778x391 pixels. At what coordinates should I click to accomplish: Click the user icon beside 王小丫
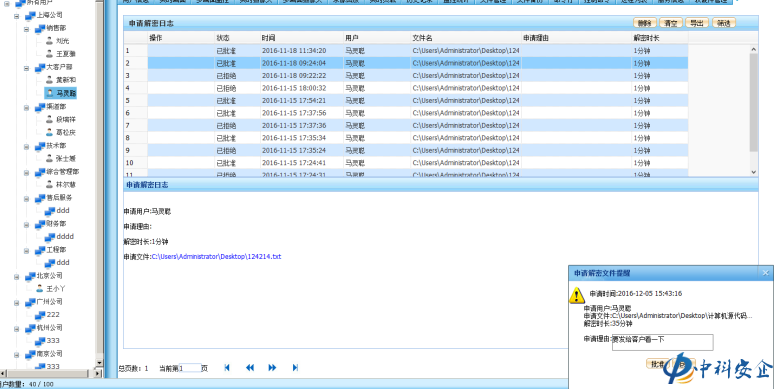pyautogui.click(x=40, y=288)
